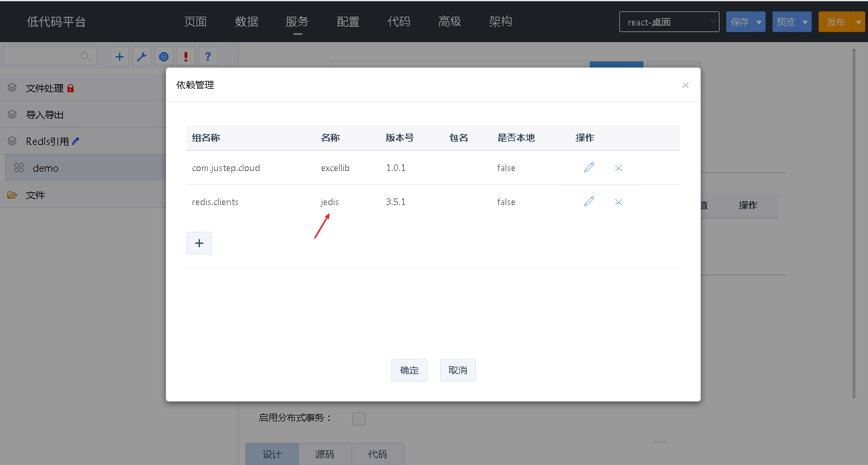This screenshot has height=465, width=868.
Task: Click version 3.5.1 cell
Action: (x=396, y=202)
